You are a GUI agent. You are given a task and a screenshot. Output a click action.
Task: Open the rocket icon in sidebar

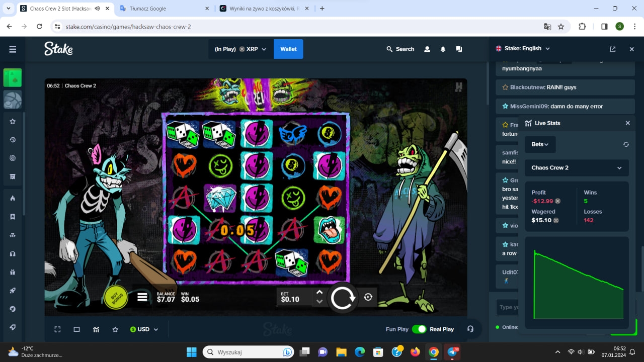[x=13, y=291]
